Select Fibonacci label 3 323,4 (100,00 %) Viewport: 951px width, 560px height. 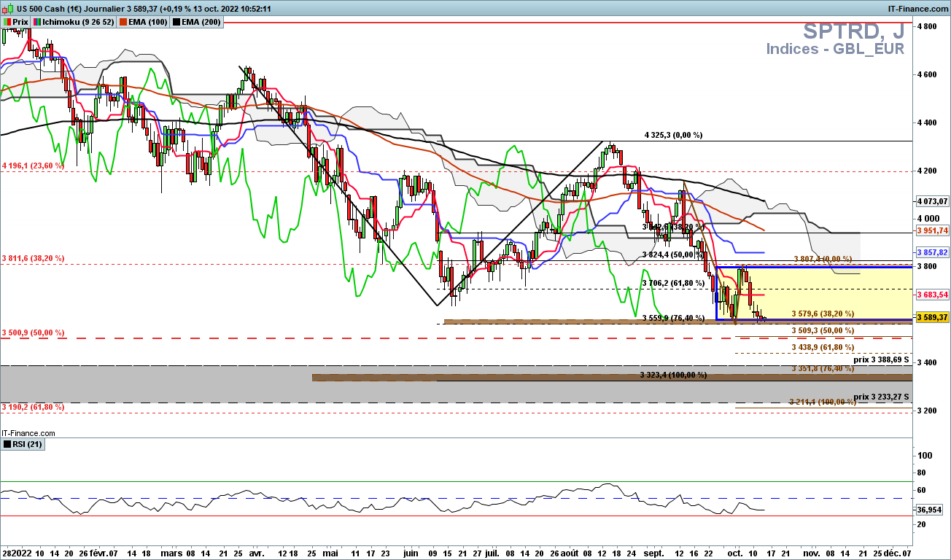point(674,375)
